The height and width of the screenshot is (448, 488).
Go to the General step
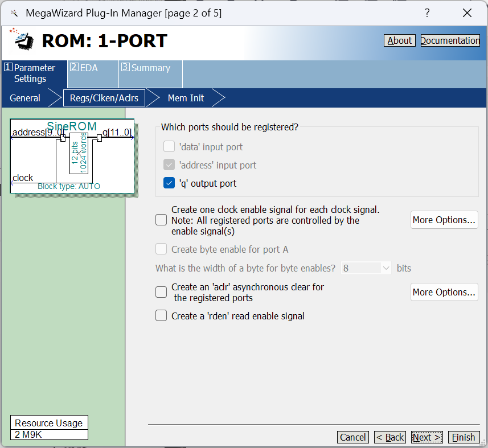tap(25, 98)
